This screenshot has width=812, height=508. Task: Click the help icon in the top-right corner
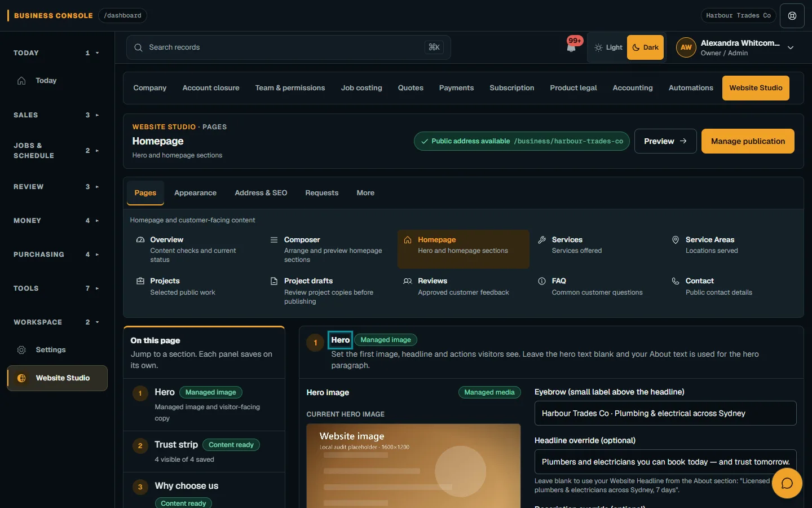[x=792, y=16]
